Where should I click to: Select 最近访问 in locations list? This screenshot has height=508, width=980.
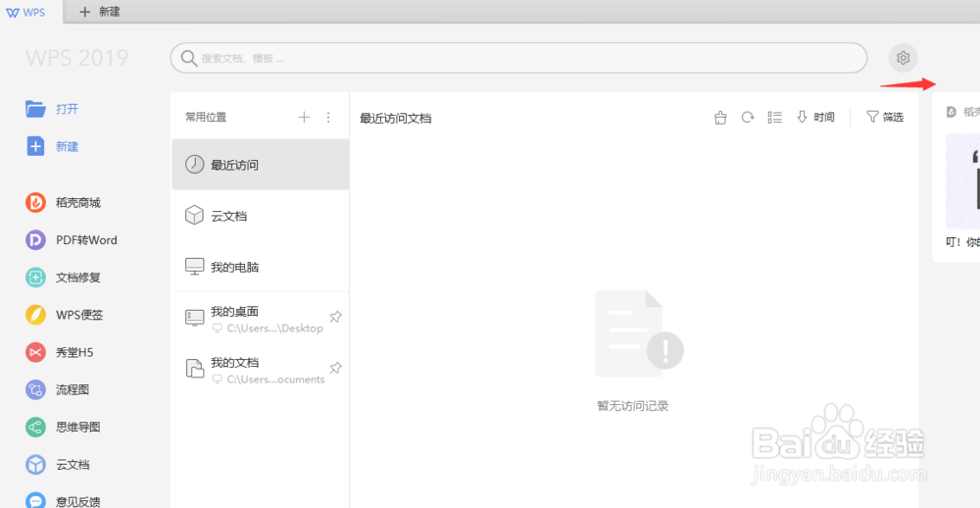(260, 165)
